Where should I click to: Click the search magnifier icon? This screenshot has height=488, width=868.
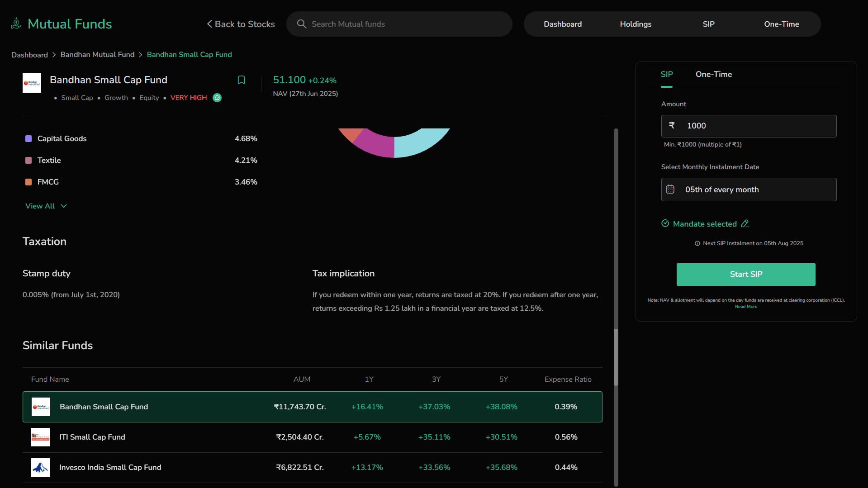tap(302, 24)
